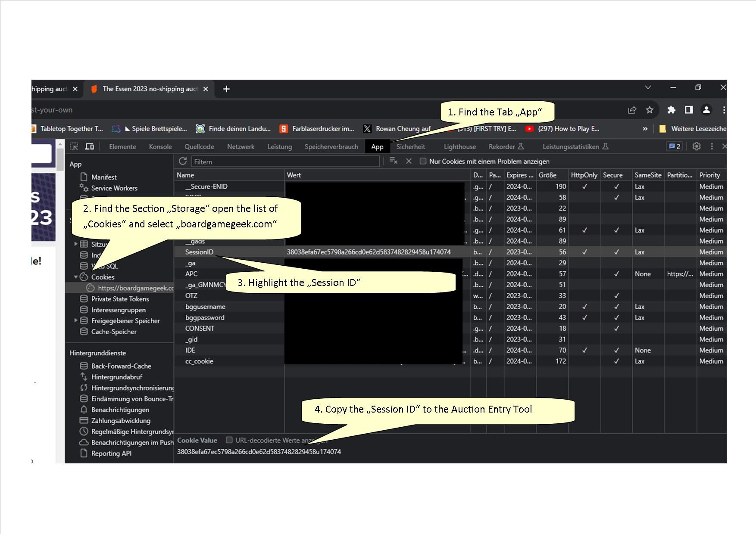
Task: Click the bookmark star icon
Action: tap(649, 110)
